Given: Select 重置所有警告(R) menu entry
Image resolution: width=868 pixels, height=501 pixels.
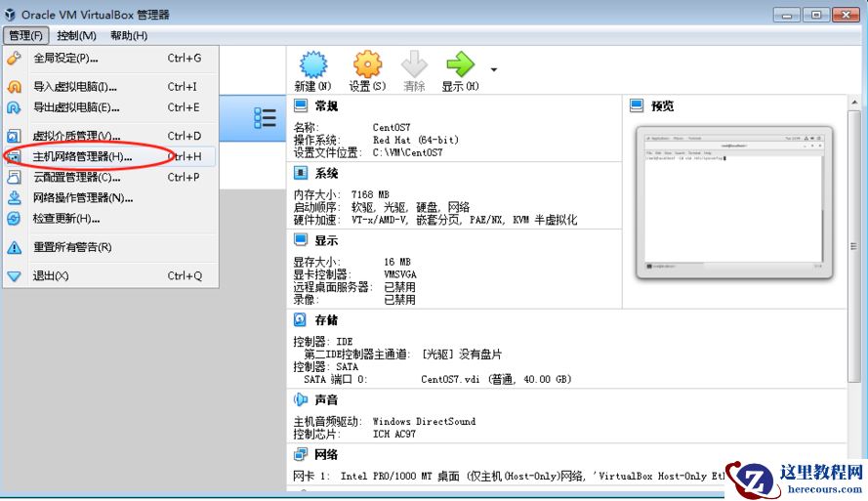Looking at the screenshot, I should coord(110,247).
